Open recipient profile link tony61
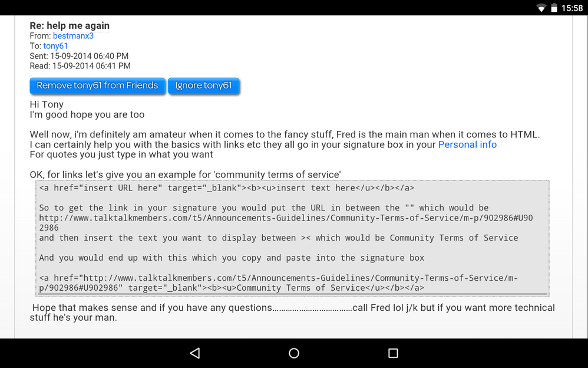This screenshot has height=368, width=588. pos(55,46)
